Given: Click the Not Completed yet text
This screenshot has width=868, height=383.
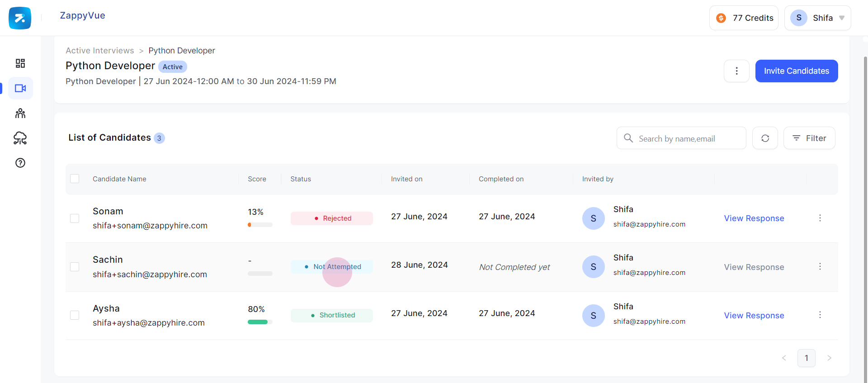Looking at the screenshot, I should (514, 267).
